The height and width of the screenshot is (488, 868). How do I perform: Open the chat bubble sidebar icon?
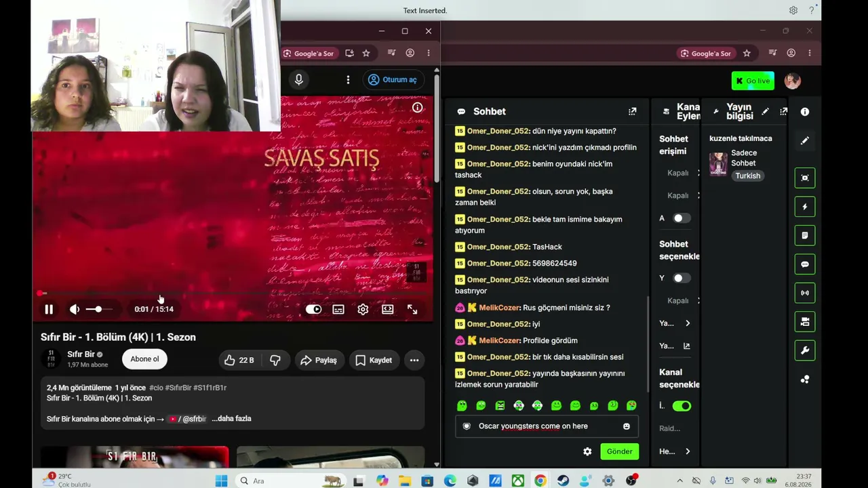click(805, 264)
